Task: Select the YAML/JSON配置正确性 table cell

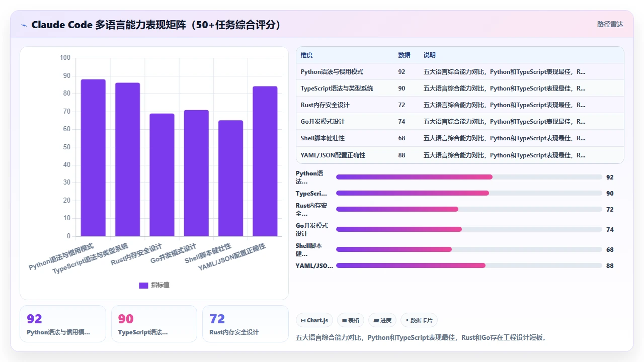Action: point(333,155)
